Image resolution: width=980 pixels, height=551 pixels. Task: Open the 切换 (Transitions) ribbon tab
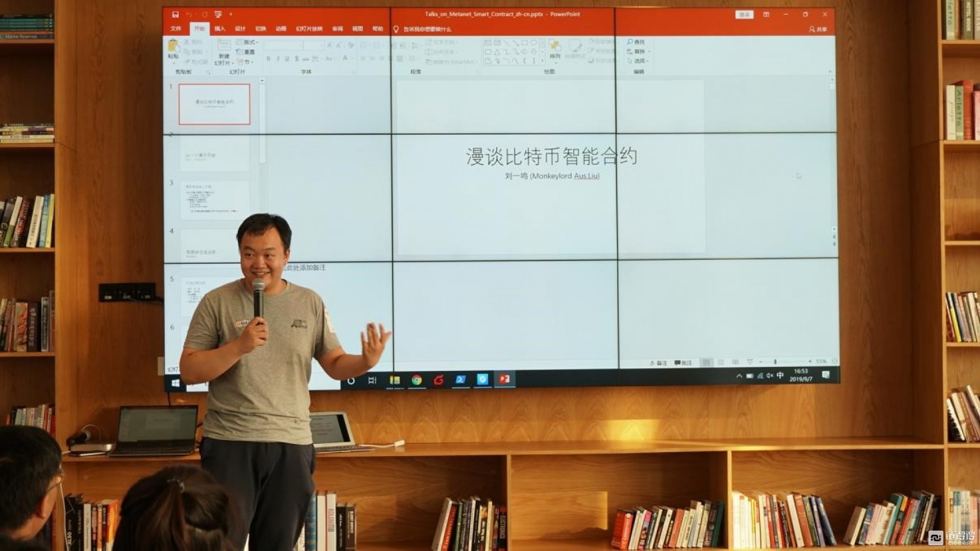(255, 30)
